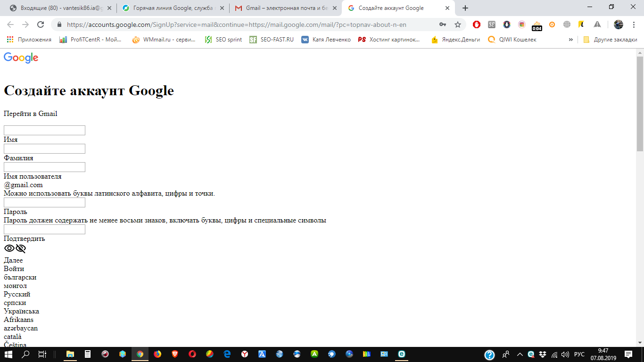Select Русский language
This screenshot has height=362, width=644.
(17, 294)
